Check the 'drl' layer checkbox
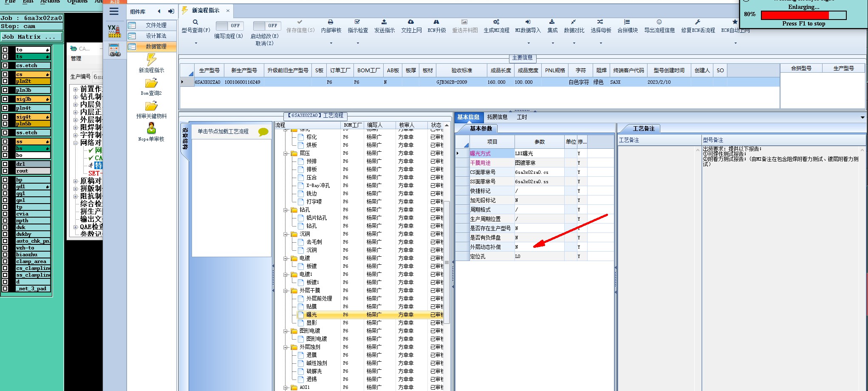The height and width of the screenshot is (391, 868). pos(5,164)
